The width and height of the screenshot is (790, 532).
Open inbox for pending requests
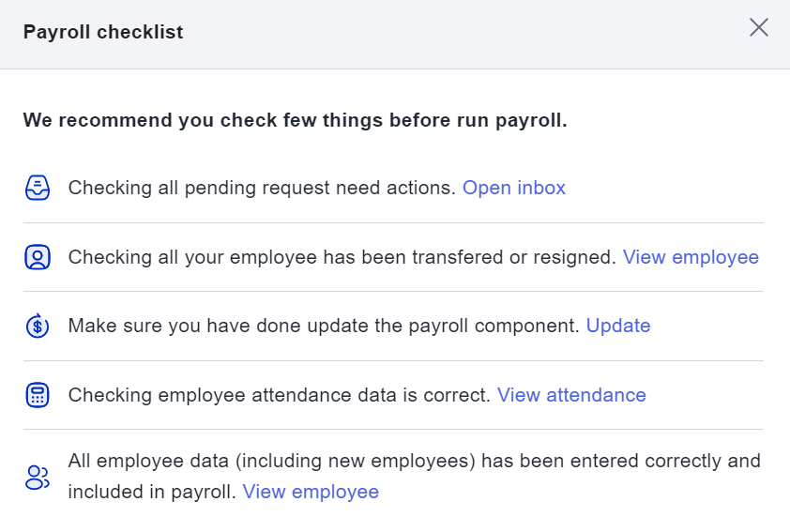pyautogui.click(x=514, y=188)
